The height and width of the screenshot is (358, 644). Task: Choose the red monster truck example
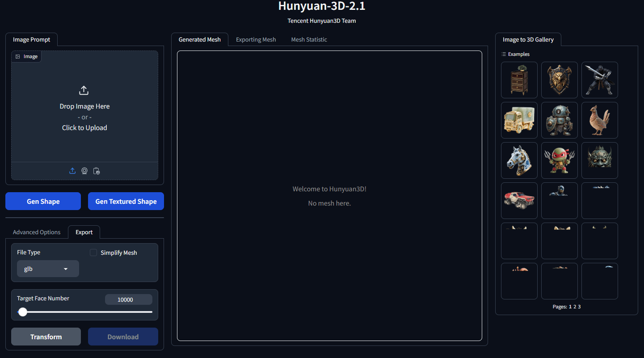[x=519, y=201]
